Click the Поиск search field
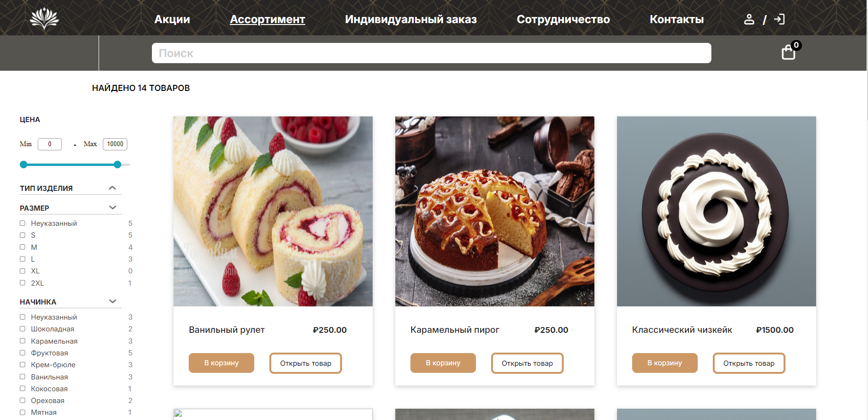The height and width of the screenshot is (420, 868). [x=432, y=53]
